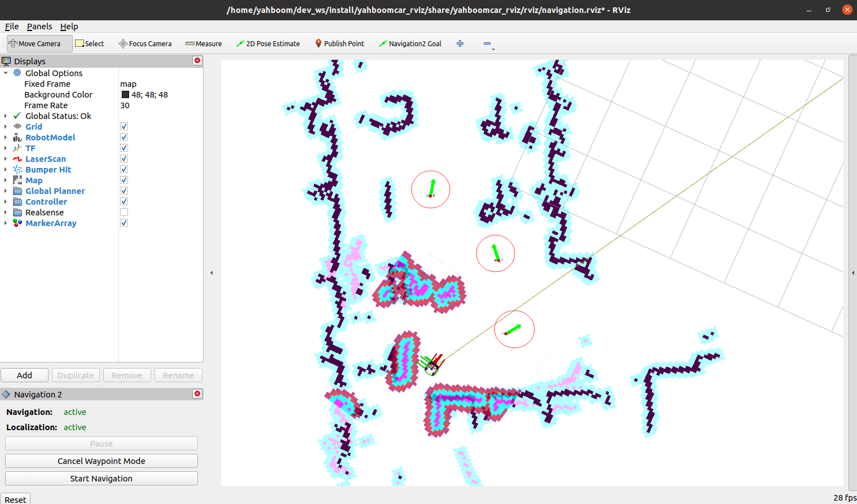Expand the RobotModel display entry
Image resolution: width=857 pixels, height=504 pixels.
(6, 138)
